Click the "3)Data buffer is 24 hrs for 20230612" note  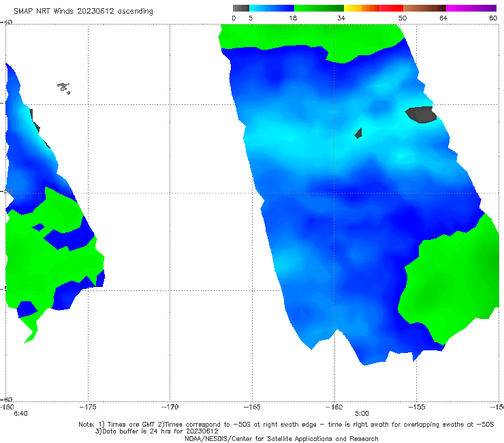coord(157,431)
